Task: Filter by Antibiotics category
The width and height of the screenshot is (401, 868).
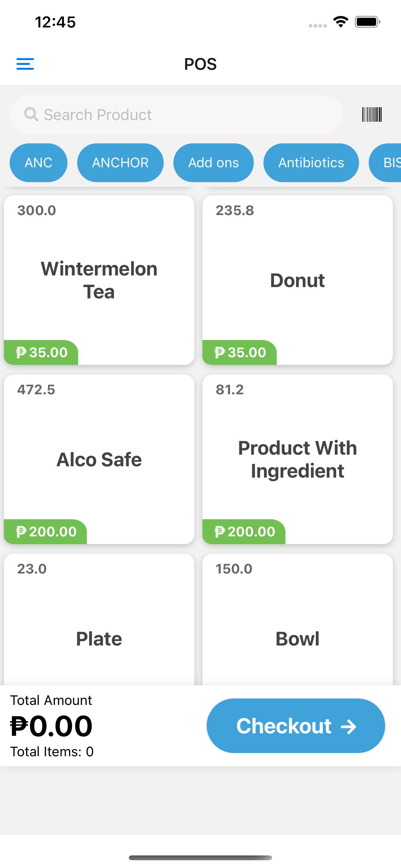Action: point(311,163)
